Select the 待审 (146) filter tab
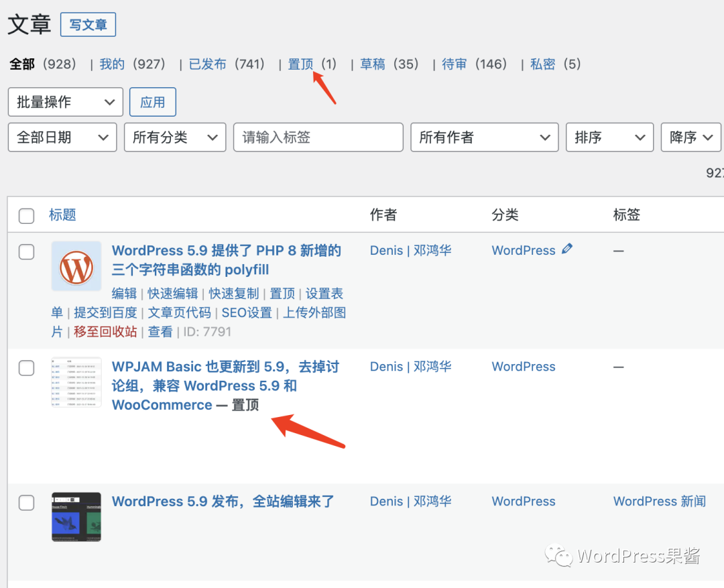 click(474, 64)
